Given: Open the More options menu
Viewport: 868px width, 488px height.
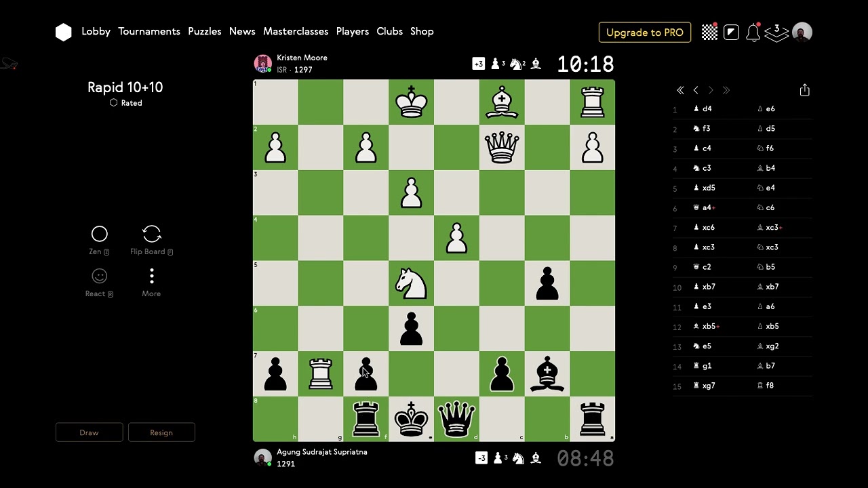Looking at the screenshot, I should tap(151, 283).
